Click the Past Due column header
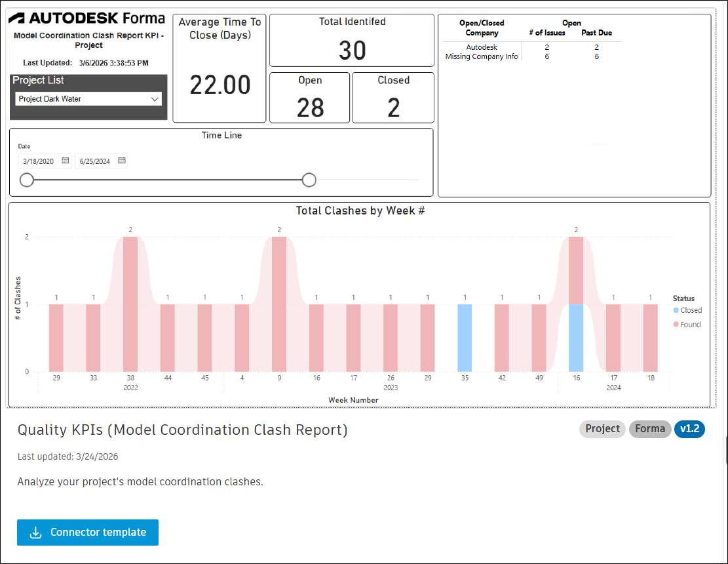Screen dimensions: 728x564 pos(596,33)
